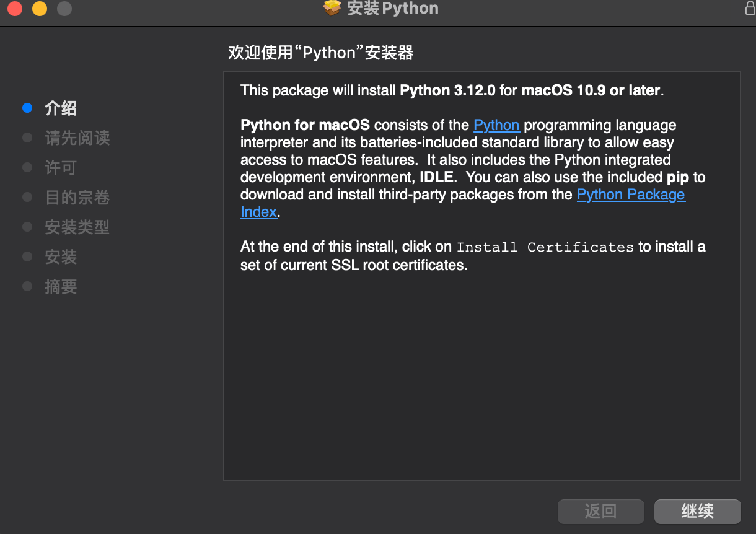Viewport: 756px width, 534px height.
Task: Open the Python hyperlink
Action: click(496, 125)
